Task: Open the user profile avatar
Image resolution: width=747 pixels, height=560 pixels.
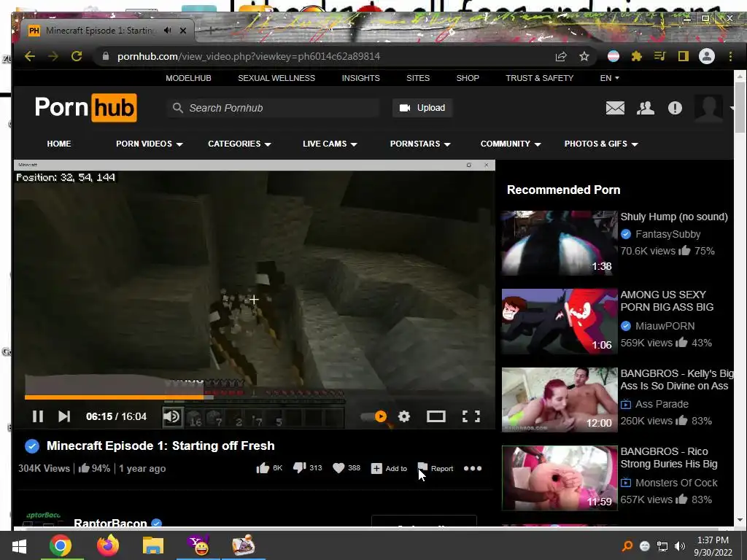Action: (708, 108)
